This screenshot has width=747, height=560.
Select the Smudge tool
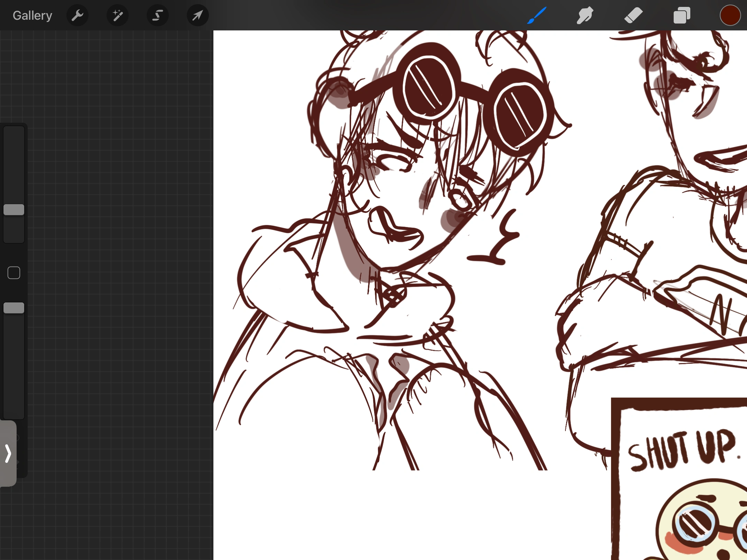(x=584, y=15)
